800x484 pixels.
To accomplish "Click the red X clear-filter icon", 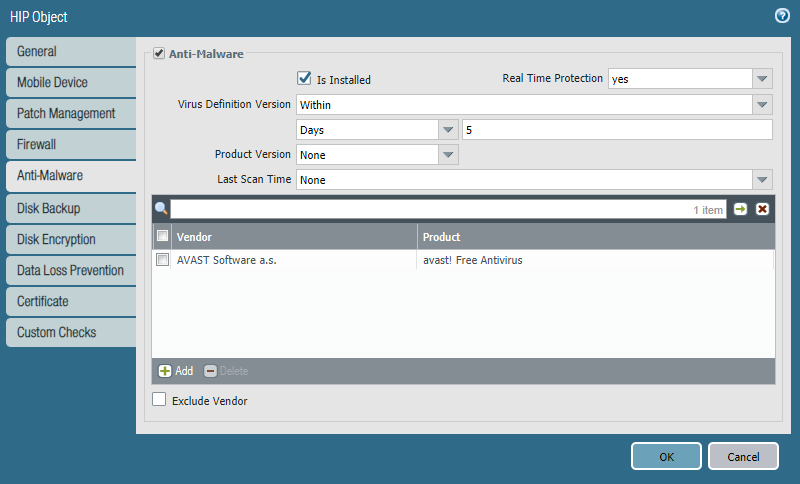I will tap(762, 209).
